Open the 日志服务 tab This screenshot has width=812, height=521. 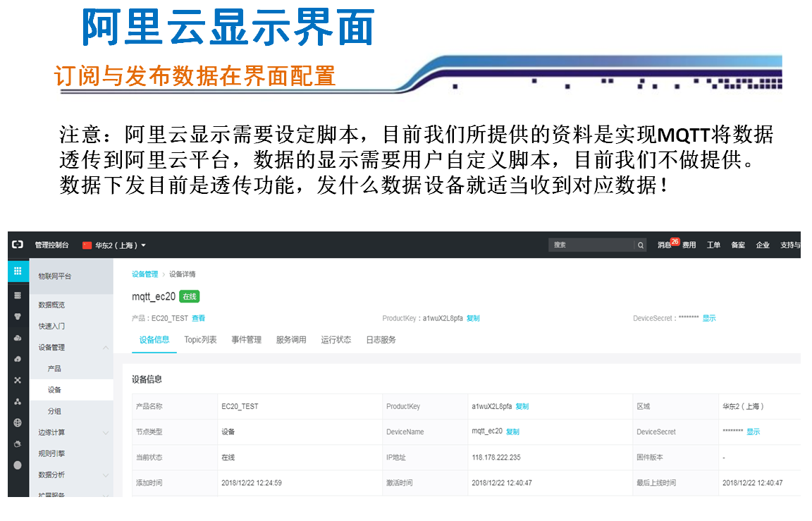coord(381,340)
